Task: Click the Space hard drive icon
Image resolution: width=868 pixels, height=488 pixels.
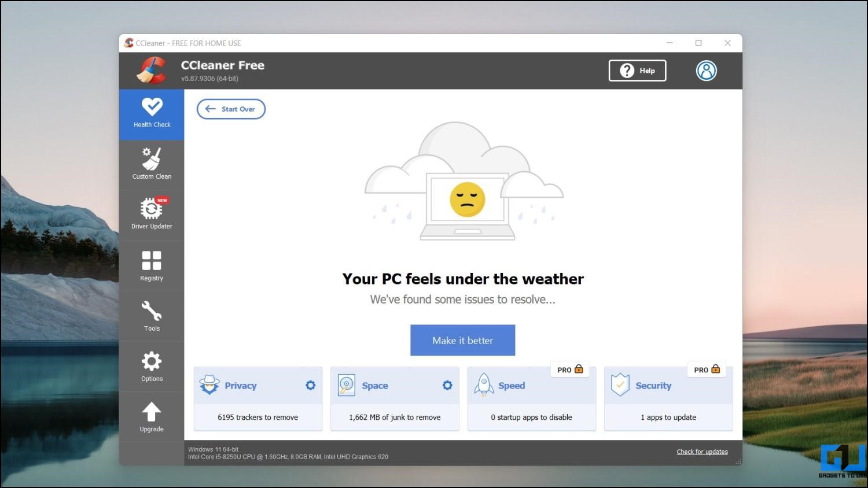Action: [347, 385]
